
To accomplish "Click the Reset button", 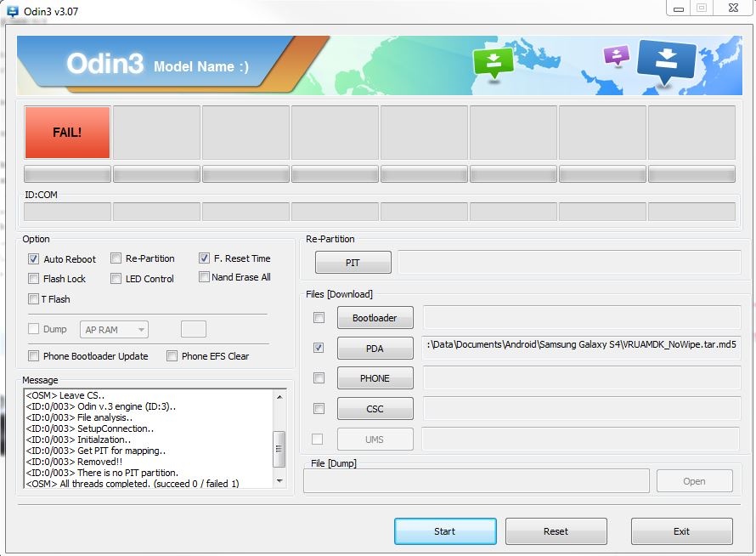I will point(556,531).
